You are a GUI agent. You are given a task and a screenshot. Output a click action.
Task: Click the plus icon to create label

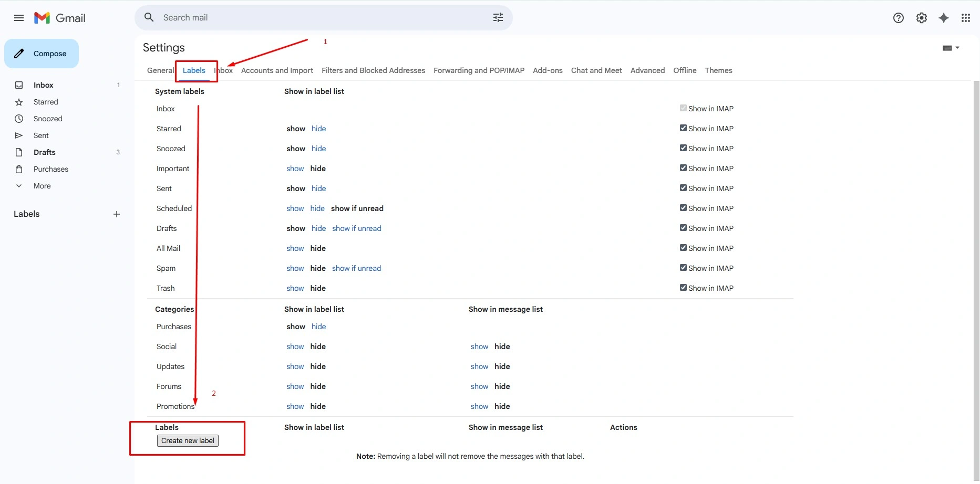pyautogui.click(x=117, y=214)
